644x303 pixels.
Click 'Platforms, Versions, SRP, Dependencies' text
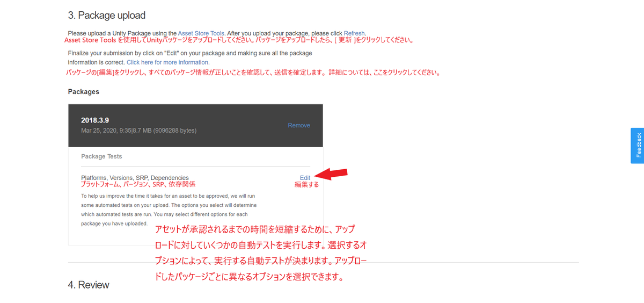135,178
